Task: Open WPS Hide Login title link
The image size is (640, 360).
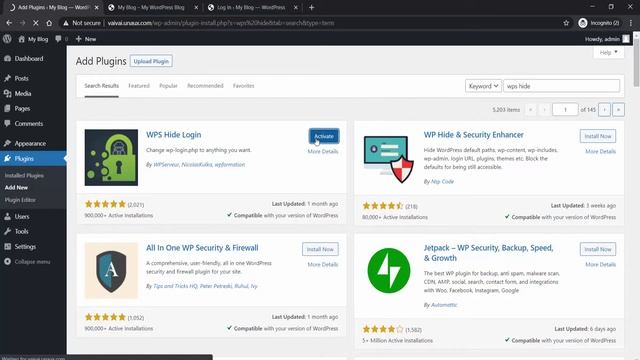Action: point(173,135)
